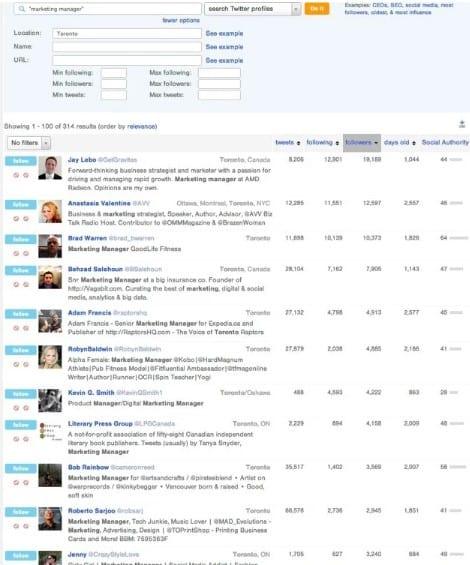
Task: Click the checkmark icon in Roberto Sarjoo's row
Action: pyautogui.click(x=16, y=526)
